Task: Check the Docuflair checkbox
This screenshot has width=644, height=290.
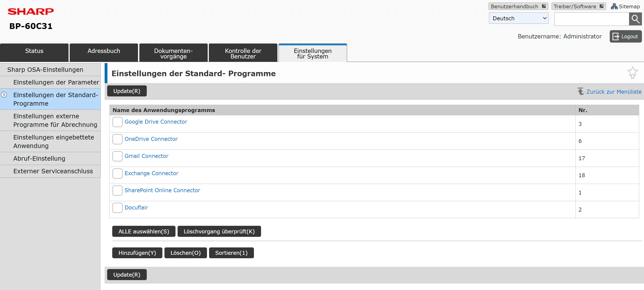Action: coord(117,208)
